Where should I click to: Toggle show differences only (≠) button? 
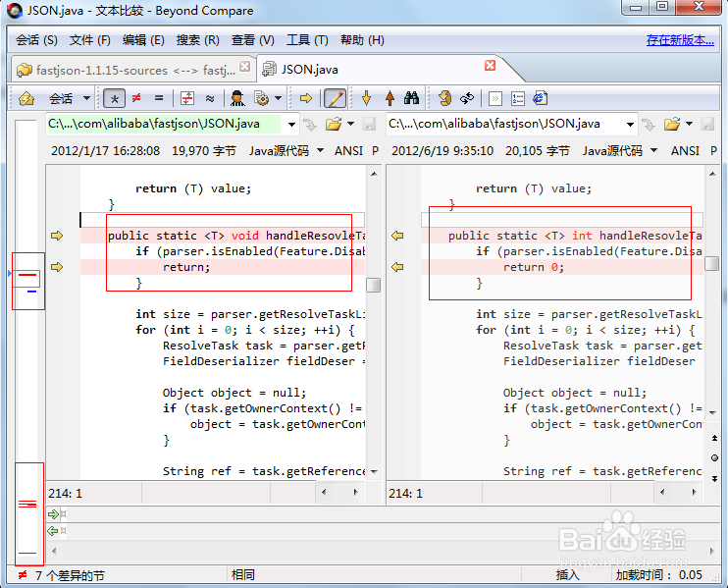tap(136, 98)
